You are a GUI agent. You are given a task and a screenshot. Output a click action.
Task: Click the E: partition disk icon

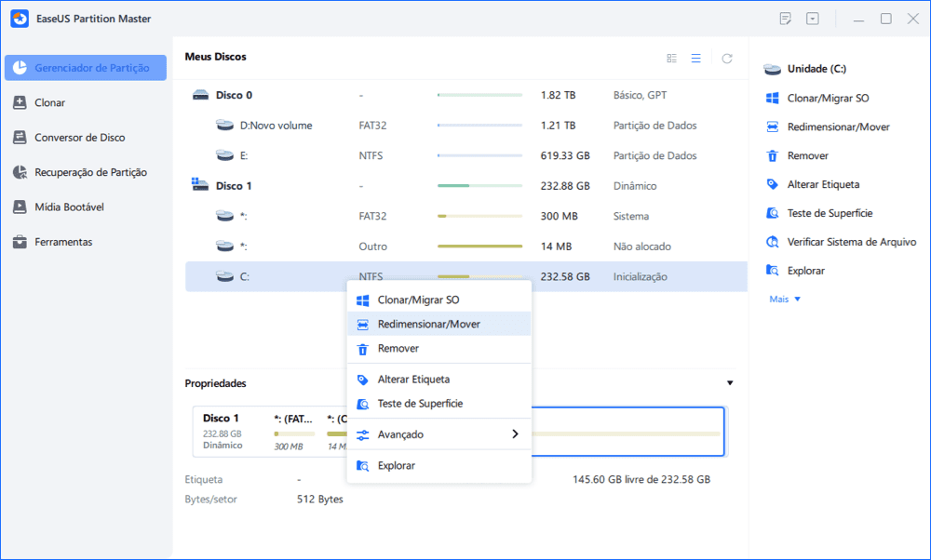pyautogui.click(x=224, y=155)
